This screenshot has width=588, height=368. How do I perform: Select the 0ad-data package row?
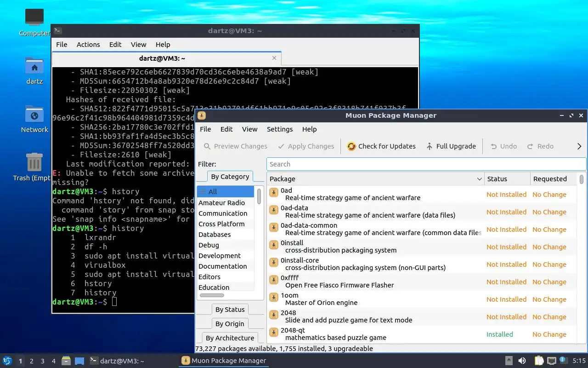coord(421,212)
